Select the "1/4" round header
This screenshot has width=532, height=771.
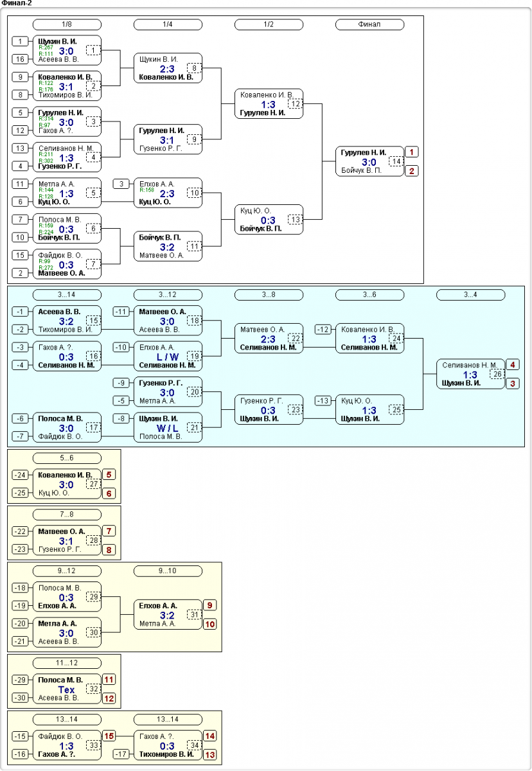tap(168, 24)
